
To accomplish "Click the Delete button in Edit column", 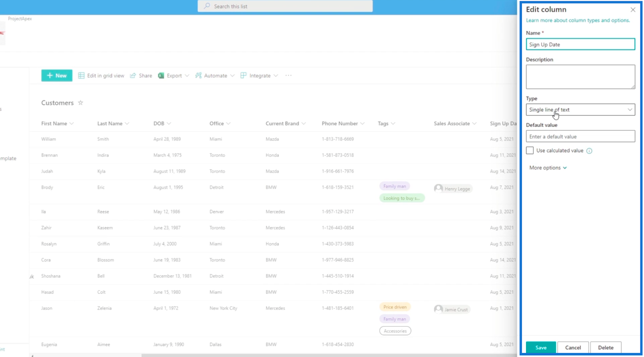I will point(606,347).
